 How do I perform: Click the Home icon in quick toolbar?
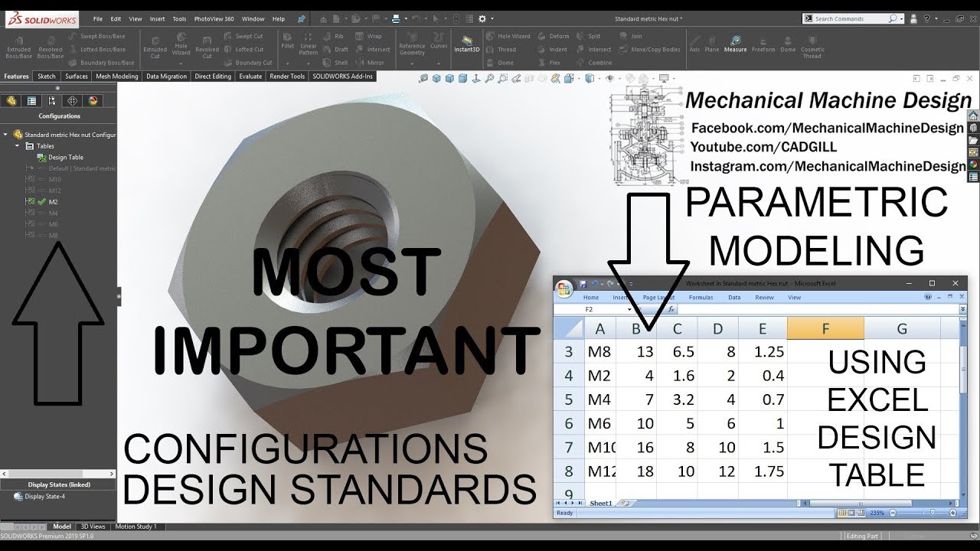point(324,18)
